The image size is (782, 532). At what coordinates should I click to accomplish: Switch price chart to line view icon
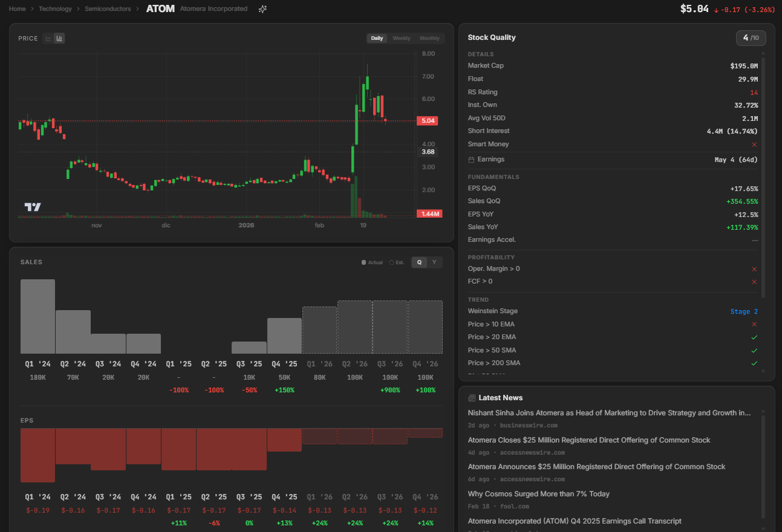tap(48, 38)
